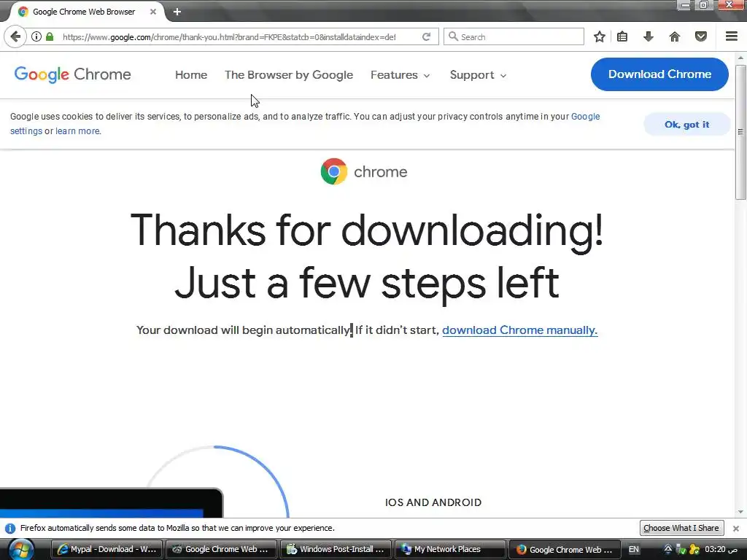Open site information icon in address bar
Image resolution: width=747 pixels, height=560 pixels.
(36, 36)
